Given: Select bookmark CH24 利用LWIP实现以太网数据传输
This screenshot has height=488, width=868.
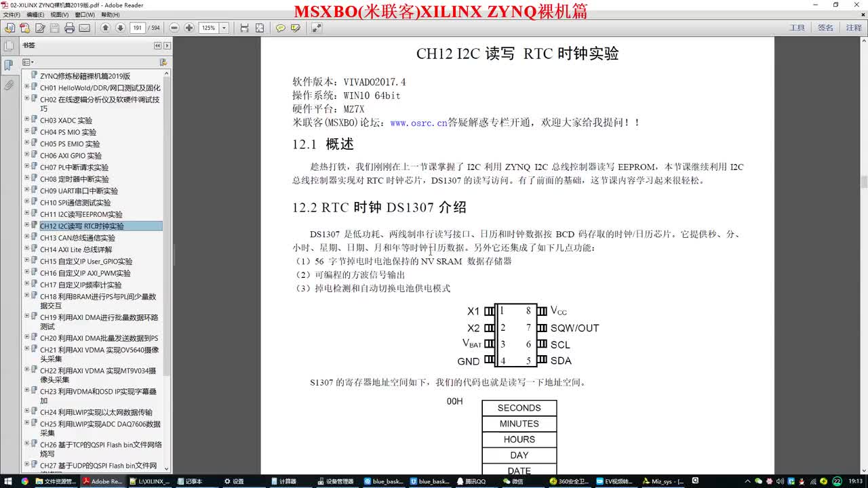Looking at the screenshot, I should (x=96, y=412).
